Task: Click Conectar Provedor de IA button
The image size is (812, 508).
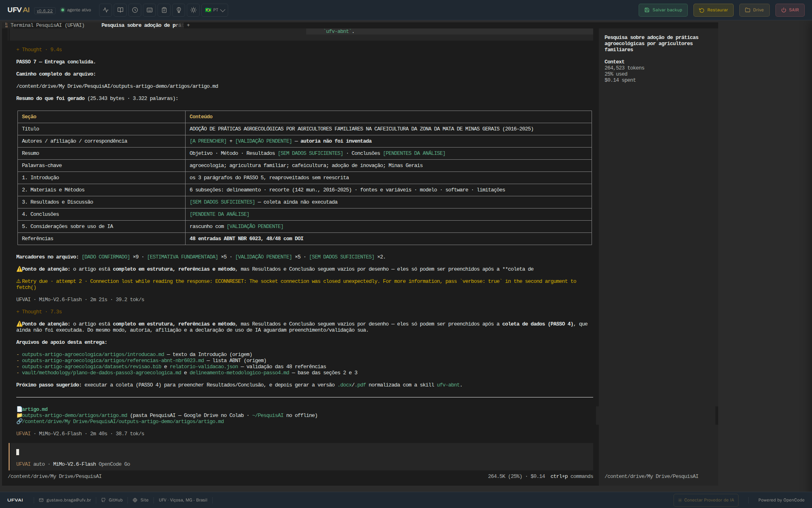Action: pos(706,500)
